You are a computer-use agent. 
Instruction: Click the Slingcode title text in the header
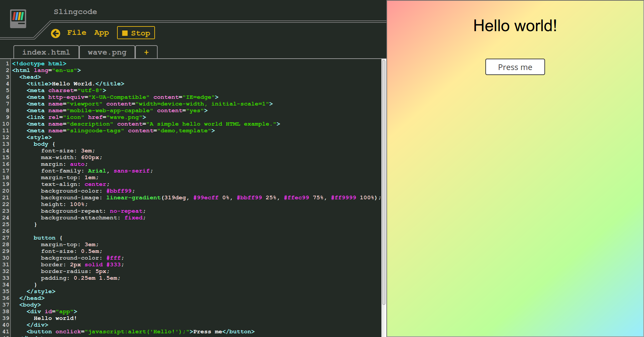click(x=75, y=12)
